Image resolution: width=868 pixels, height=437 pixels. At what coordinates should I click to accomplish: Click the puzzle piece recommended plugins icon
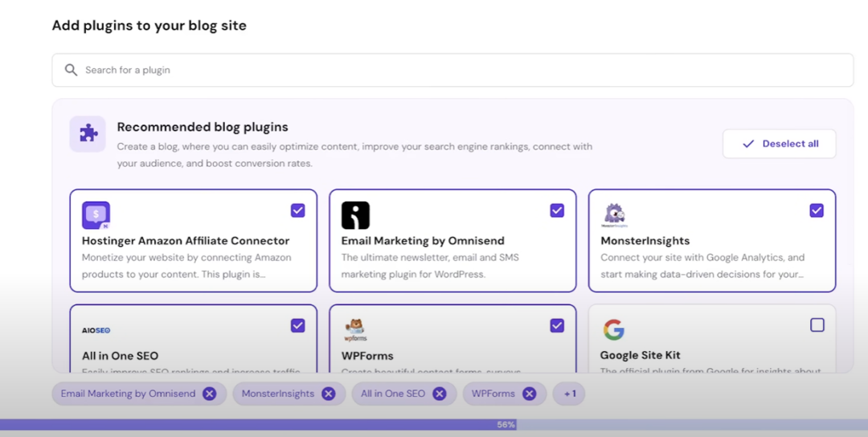point(88,134)
